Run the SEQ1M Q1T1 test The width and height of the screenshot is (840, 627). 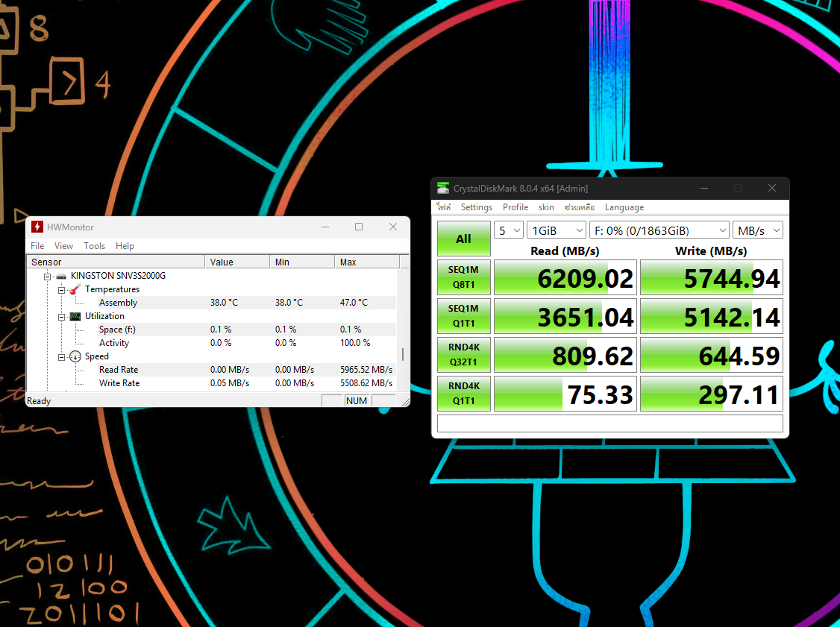(x=463, y=316)
